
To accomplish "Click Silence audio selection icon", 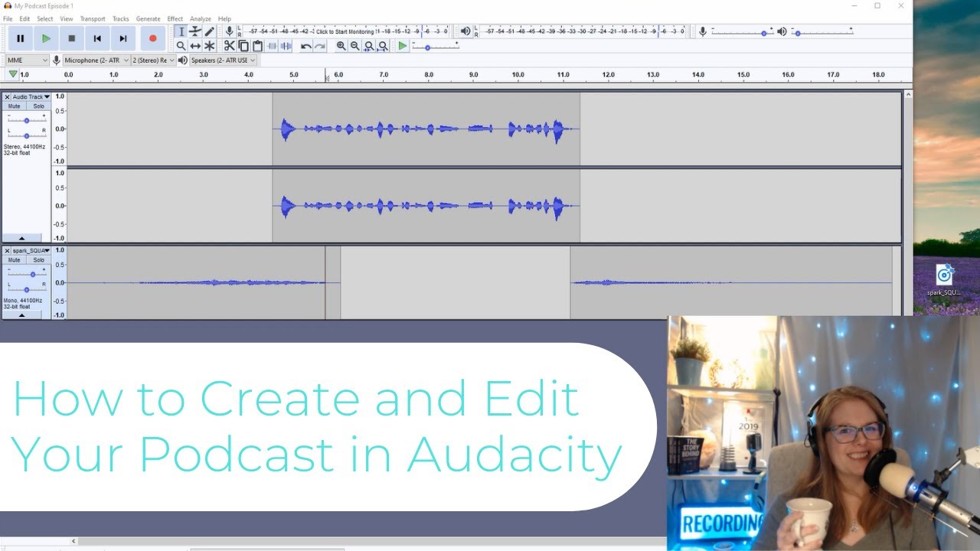I will pyautogui.click(x=286, y=46).
